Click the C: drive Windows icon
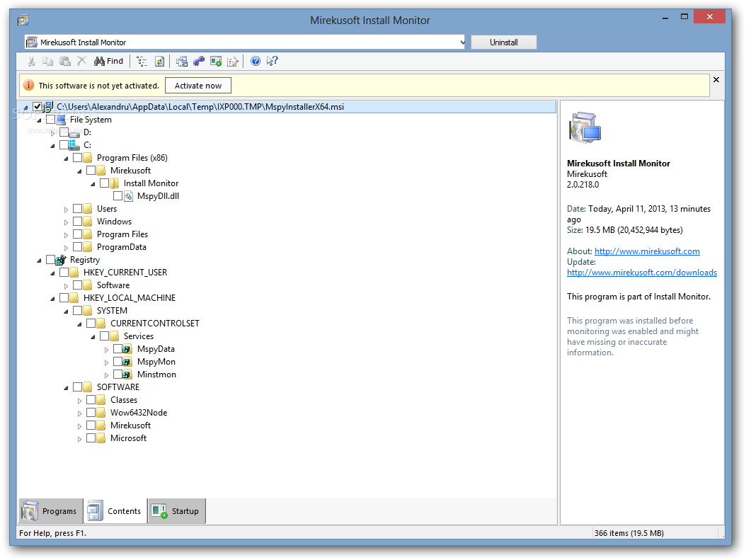This screenshot has height=560, width=746. click(x=74, y=145)
